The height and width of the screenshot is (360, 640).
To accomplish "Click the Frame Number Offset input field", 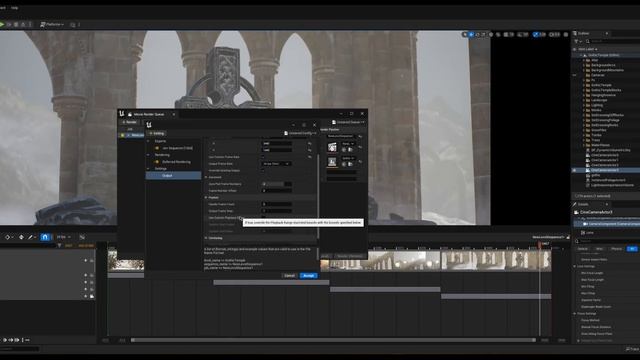I will pyautogui.click(x=276, y=191).
